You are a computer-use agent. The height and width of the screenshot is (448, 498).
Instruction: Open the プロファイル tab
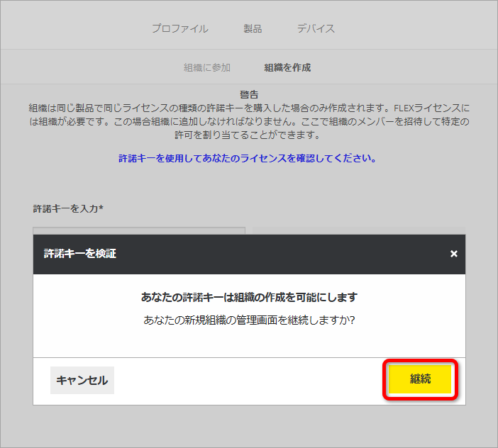[x=179, y=28]
